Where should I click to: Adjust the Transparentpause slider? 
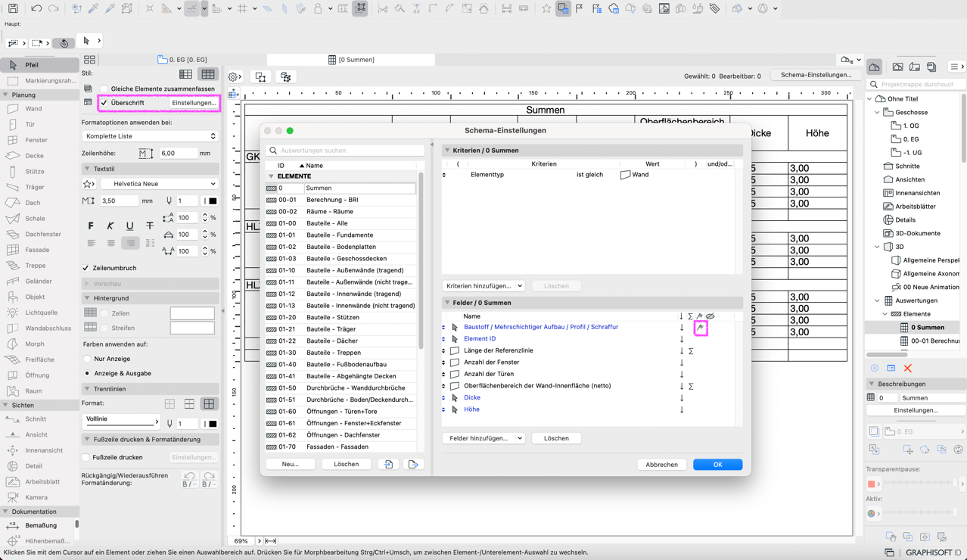pyautogui.click(x=919, y=484)
